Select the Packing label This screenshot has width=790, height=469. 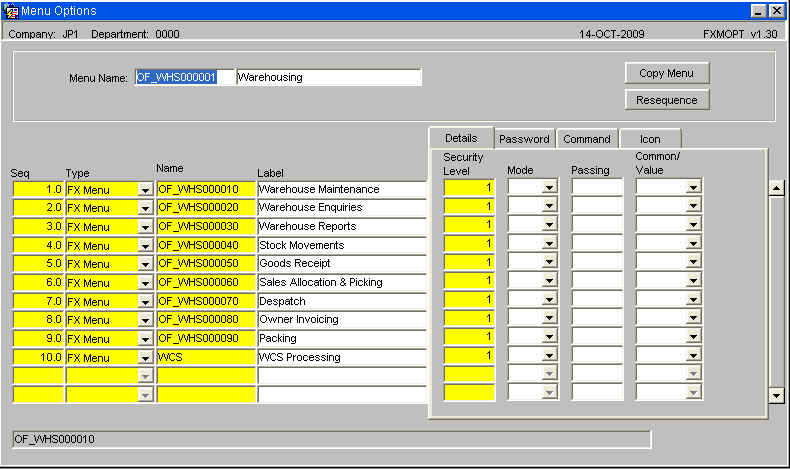point(342,339)
